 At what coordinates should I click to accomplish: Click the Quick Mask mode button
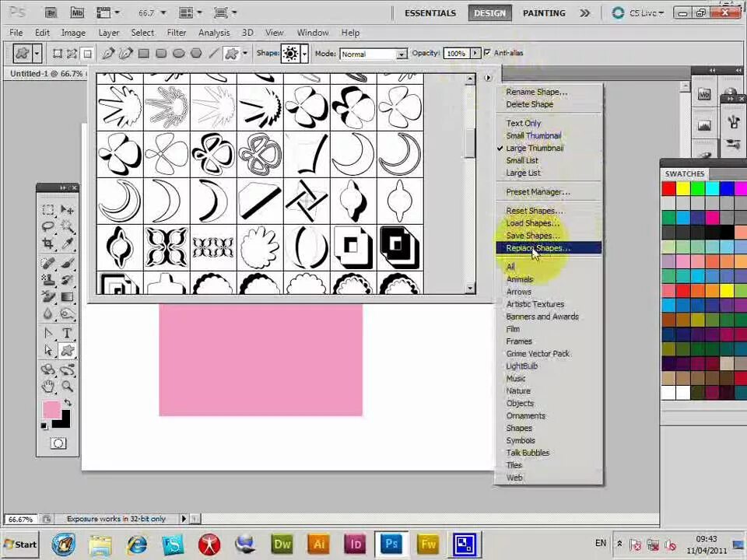point(58,443)
